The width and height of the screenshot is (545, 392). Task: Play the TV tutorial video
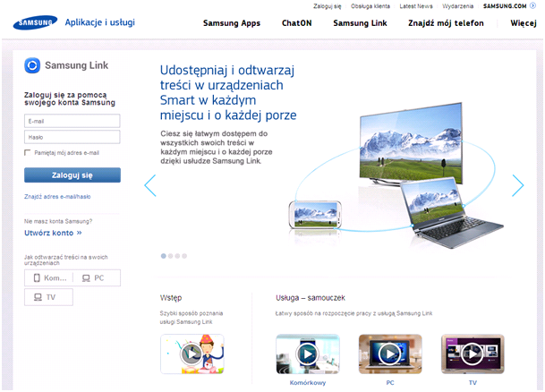[x=473, y=354]
